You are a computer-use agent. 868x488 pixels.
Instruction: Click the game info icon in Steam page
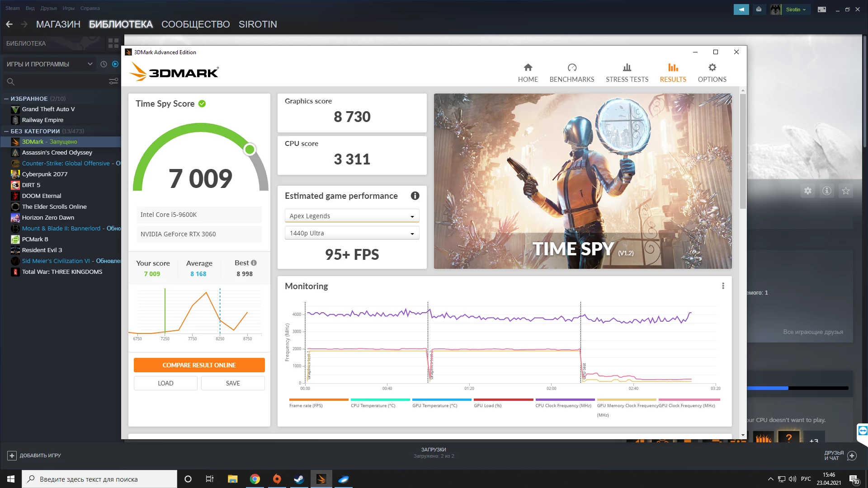pyautogui.click(x=827, y=191)
